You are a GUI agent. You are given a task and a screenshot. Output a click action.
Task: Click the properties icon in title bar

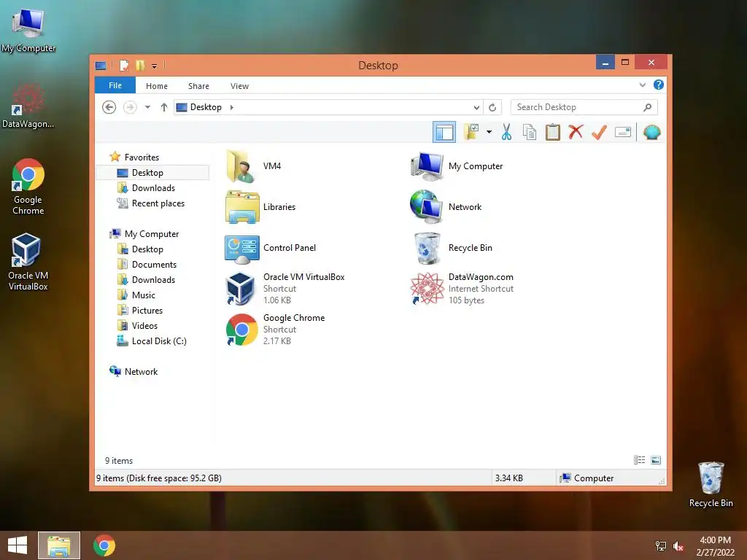(124, 65)
